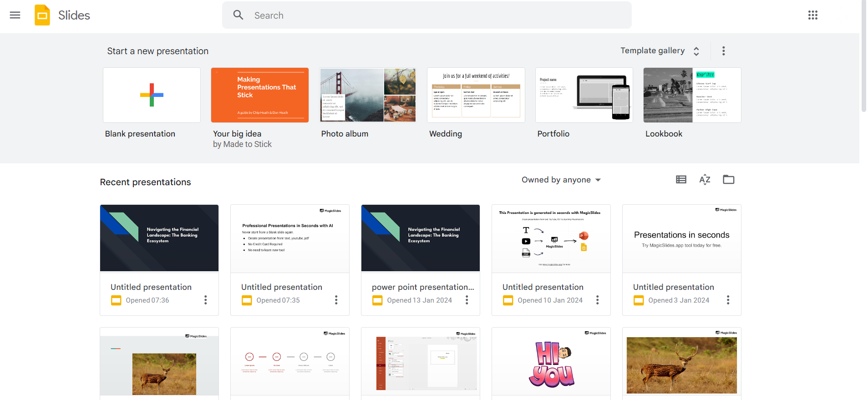Choose the Your big idea template
This screenshot has height=400, width=868.
260,95
